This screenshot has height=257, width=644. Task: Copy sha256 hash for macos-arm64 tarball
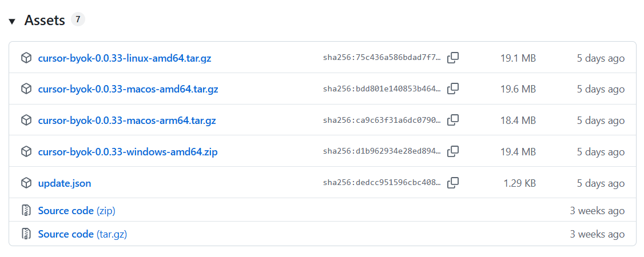click(x=453, y=120)
